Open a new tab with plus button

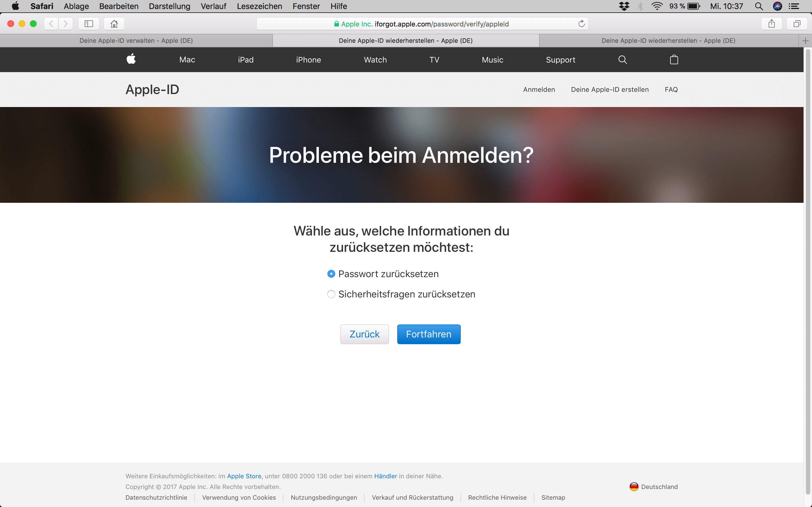[x=805, y=41]
